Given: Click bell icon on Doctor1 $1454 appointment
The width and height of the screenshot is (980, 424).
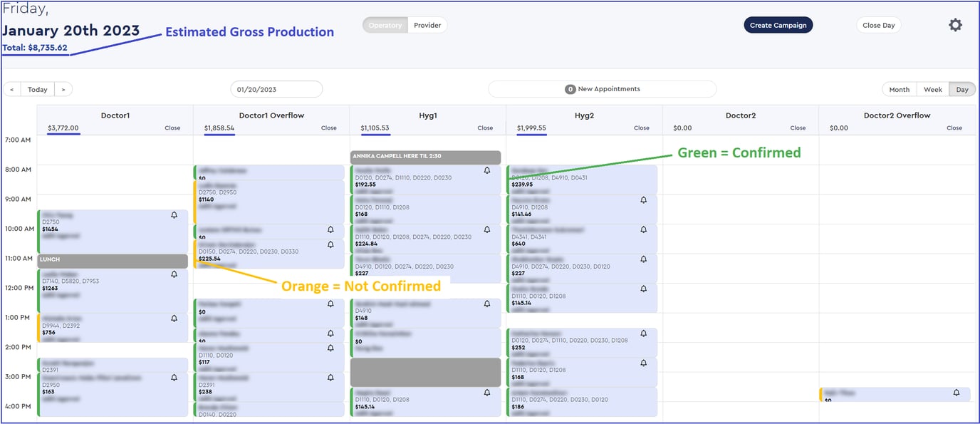Looking at the screenshot, I should coord(174,215).
